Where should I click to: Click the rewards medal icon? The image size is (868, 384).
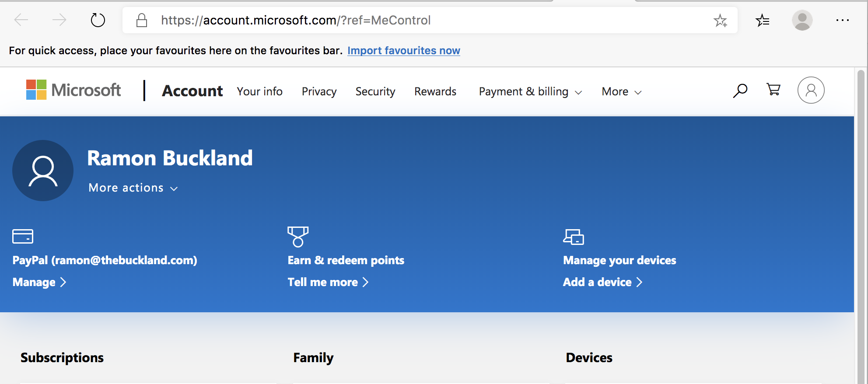[298, 237]
